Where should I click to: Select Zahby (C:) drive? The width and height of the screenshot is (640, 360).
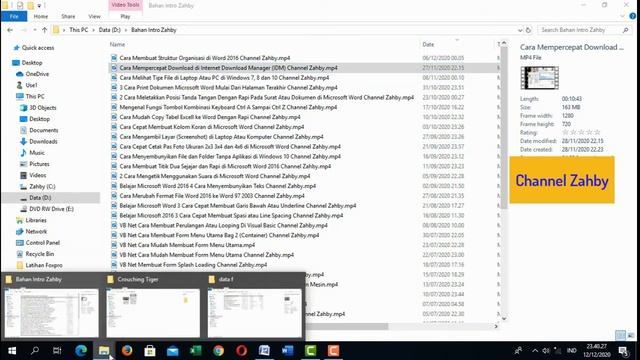[42, 186]
